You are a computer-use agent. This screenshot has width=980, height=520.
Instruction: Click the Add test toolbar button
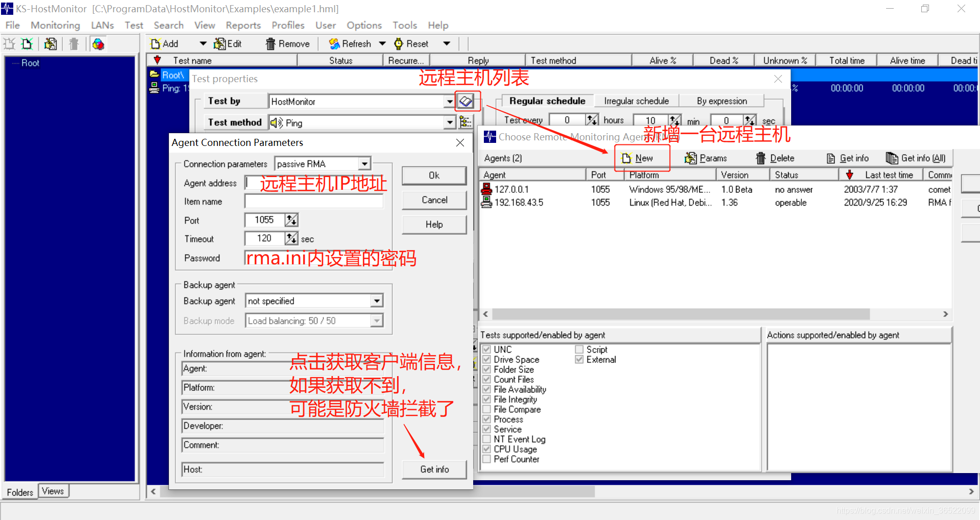point(165,44)
